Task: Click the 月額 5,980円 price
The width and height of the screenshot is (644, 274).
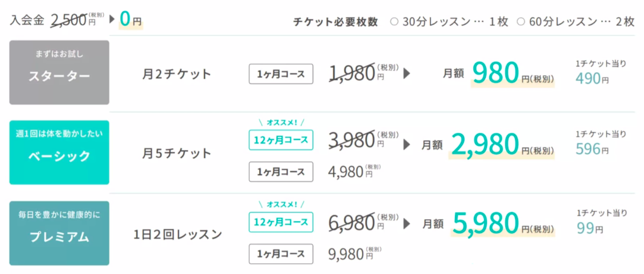Action: point(489,223)
